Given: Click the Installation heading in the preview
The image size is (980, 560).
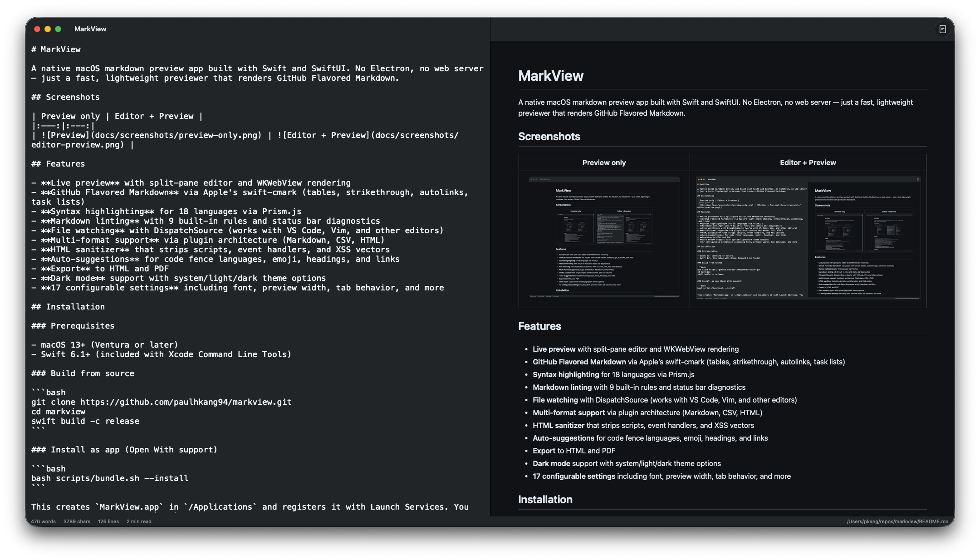Looking at the screenshot, I should point(545,499).
